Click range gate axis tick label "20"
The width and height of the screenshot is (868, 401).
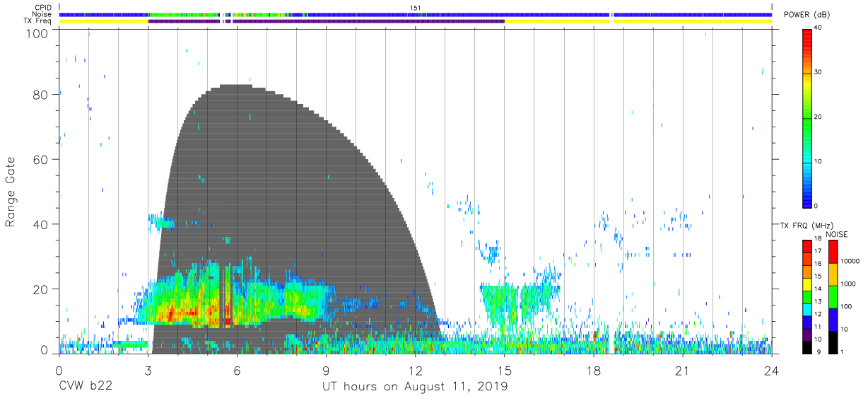(40, 289)
